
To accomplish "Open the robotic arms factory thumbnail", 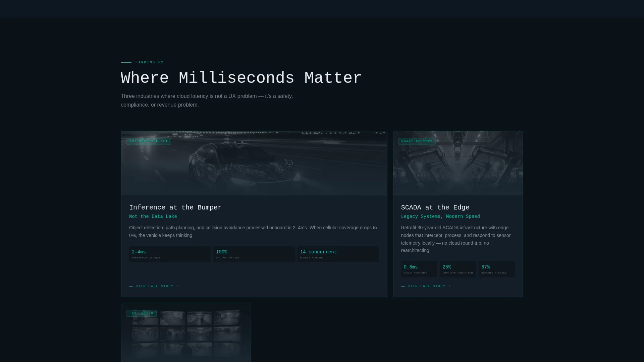I will pos(458,163).
